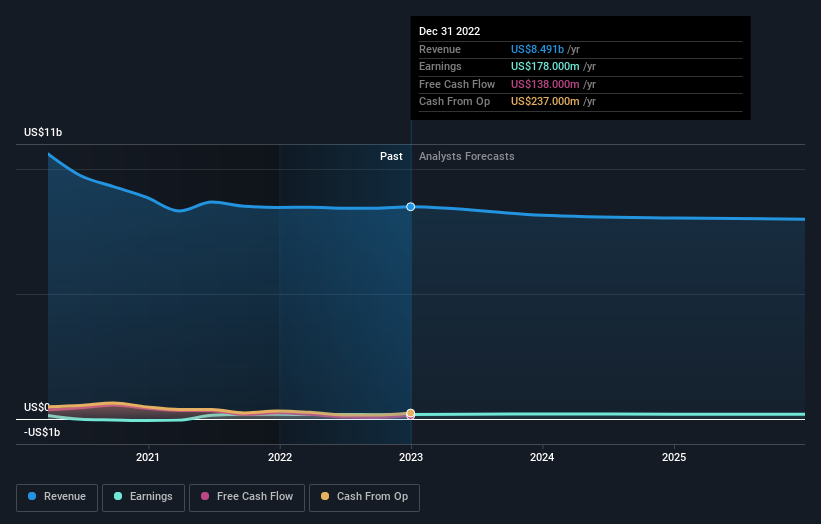821x524 pixels.
Task: Click the US$237.000m cash from op value
Action: pyautogui.click(x=545, y=102)
